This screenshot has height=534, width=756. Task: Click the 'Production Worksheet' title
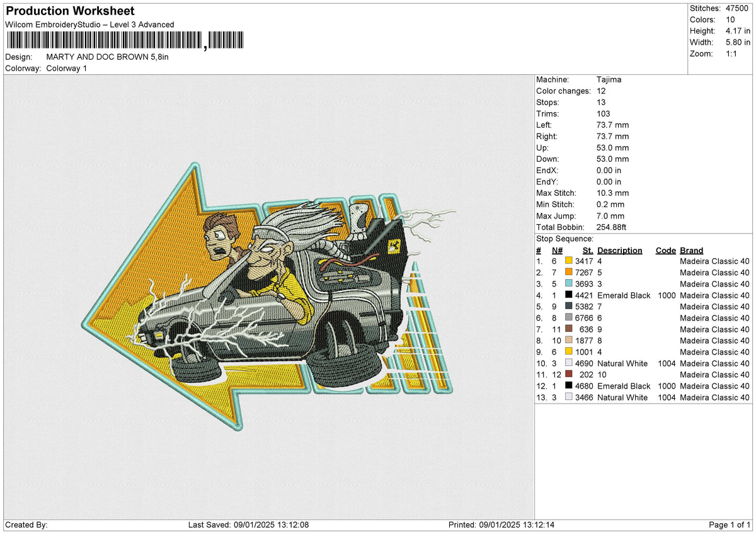(x=70, y=11)
